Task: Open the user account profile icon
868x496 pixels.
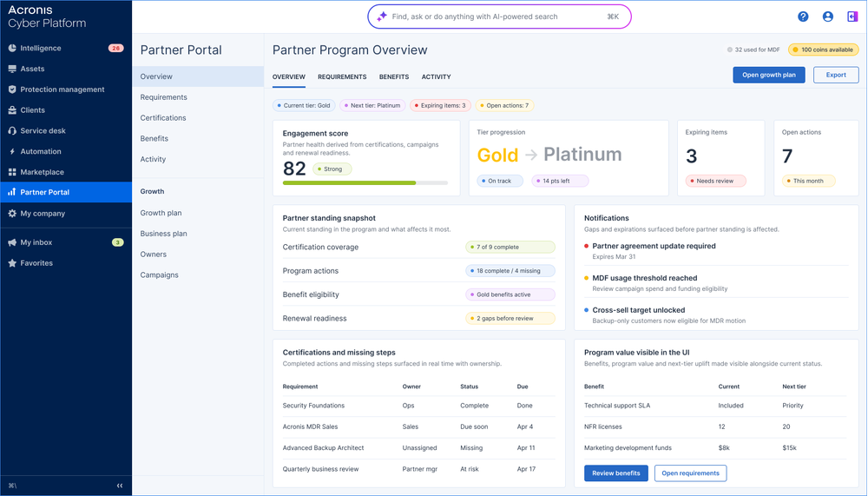Action: click(827, 17)
